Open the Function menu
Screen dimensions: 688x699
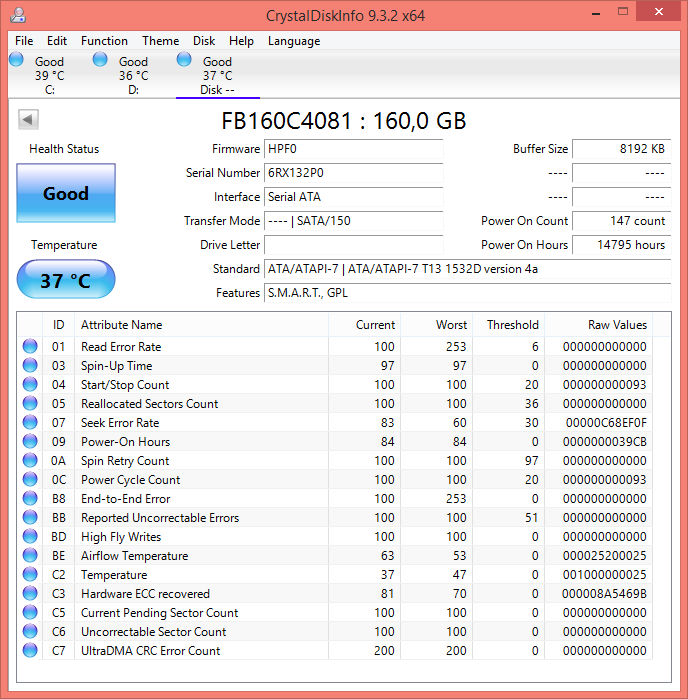pyautogui.click(x=104, y=41)
